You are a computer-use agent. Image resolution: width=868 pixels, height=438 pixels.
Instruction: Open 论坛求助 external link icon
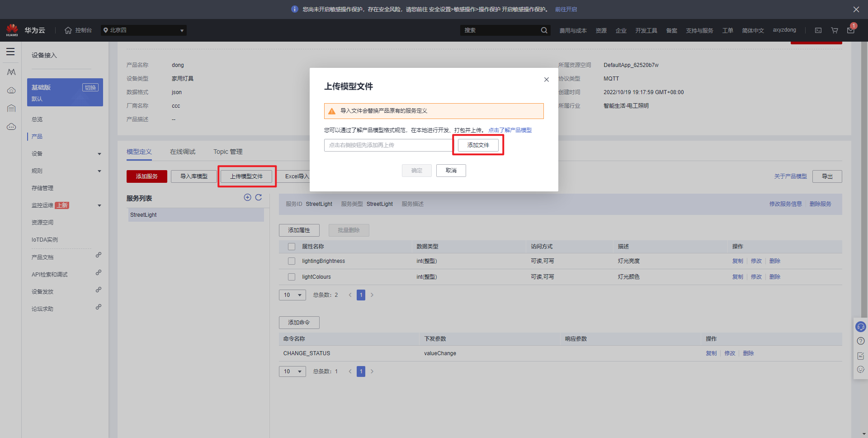point(99,307)
